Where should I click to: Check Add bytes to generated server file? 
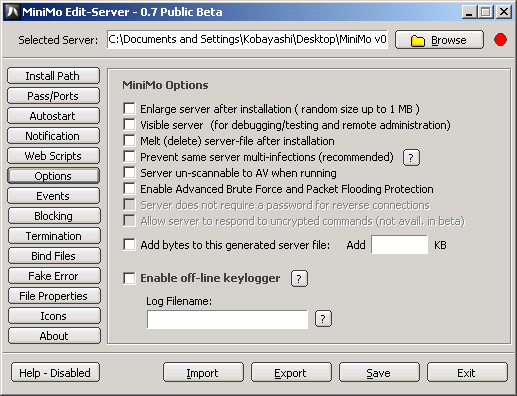[129, 244]
